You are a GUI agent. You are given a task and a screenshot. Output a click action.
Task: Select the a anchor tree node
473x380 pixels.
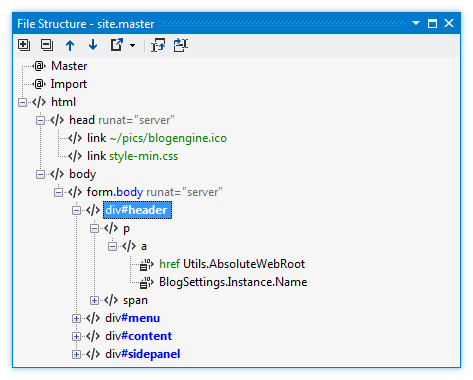click(144, 246)
